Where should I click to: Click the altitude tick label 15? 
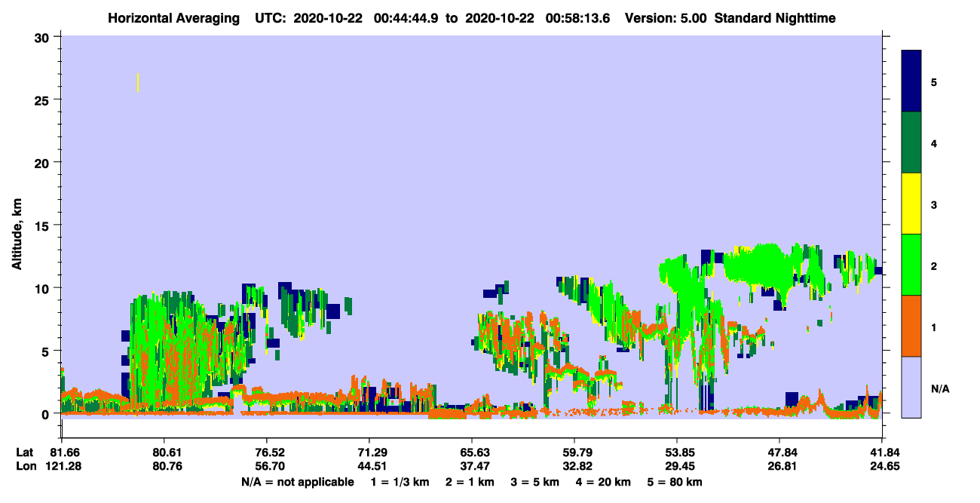point(44,225)
